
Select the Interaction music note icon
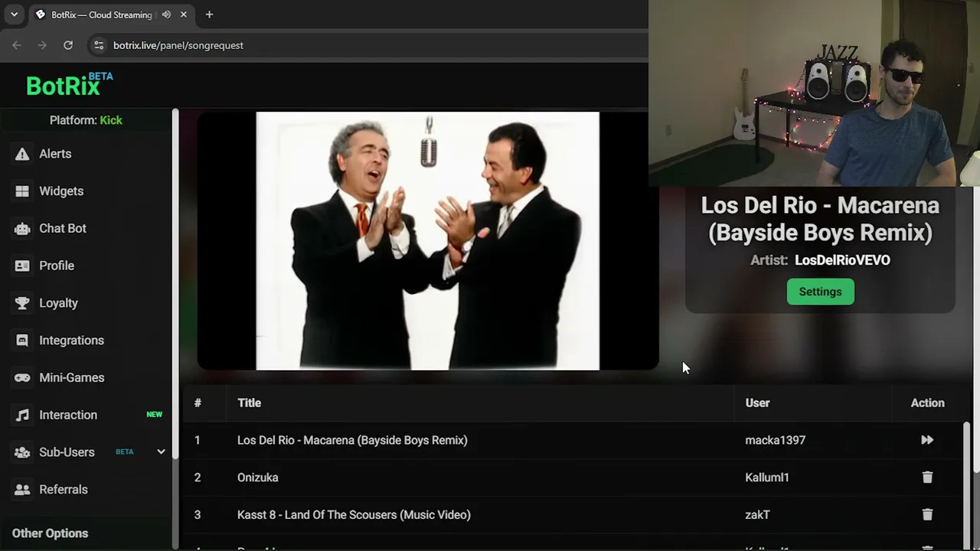tap(22, 415)
